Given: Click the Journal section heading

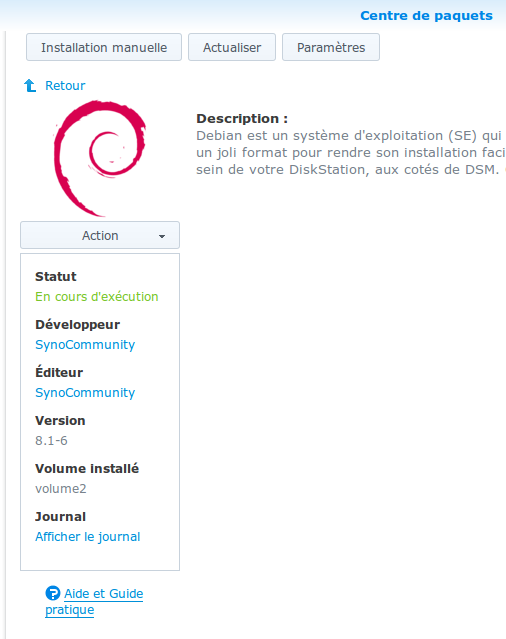Looking at the screenshot, I should (x=60, y=517).
